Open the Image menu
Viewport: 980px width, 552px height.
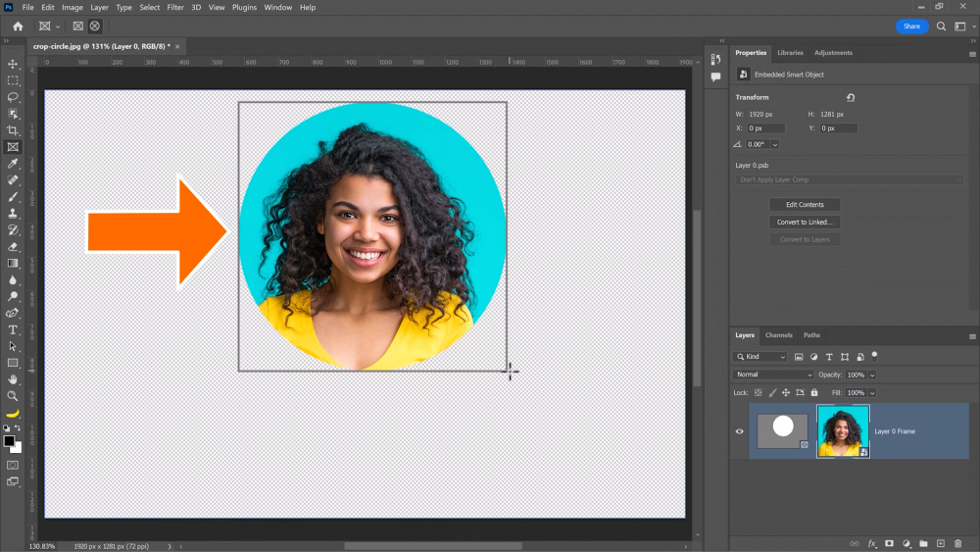[73, 8]
